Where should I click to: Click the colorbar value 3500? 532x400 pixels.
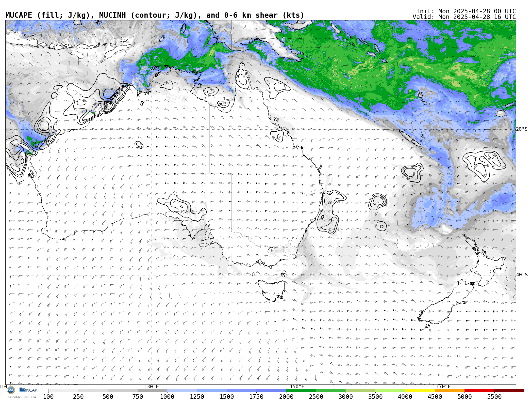(375, 397)
